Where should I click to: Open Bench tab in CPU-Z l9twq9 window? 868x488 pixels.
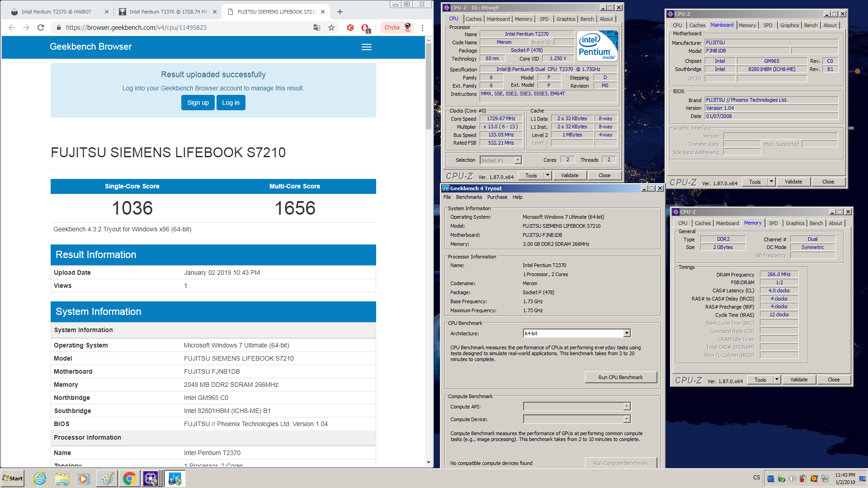tap(587, 19)
